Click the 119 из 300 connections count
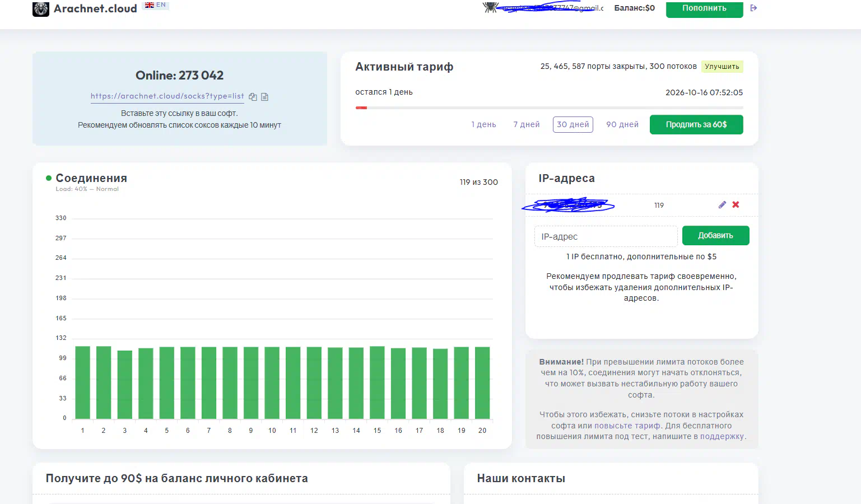Image resolution: width=861 pixels, height=504 pixels. pos(479,182)
